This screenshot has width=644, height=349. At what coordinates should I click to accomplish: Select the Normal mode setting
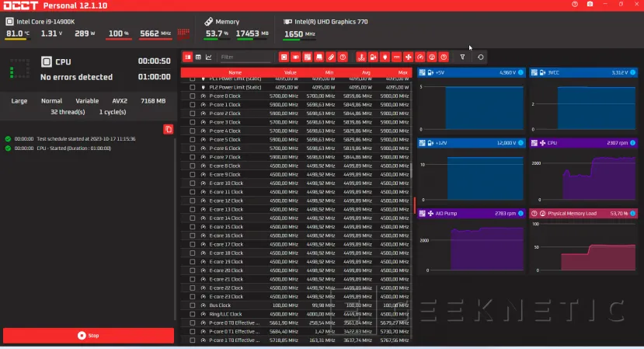[x=51, y=101]
